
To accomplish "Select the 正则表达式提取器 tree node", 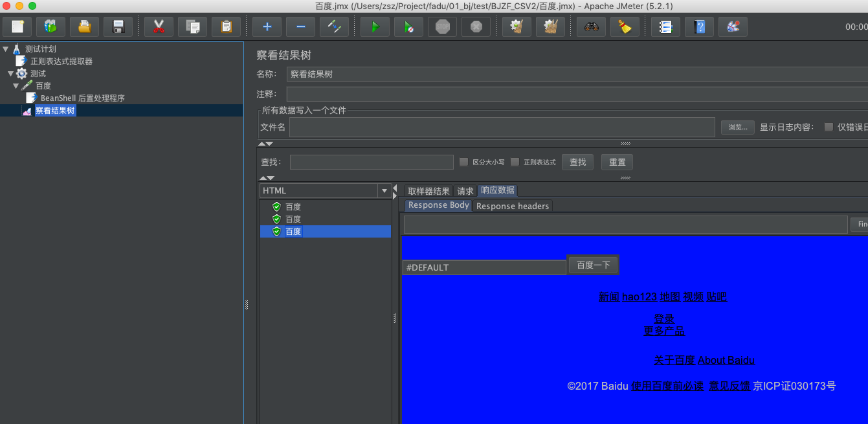I will point(61,61).
